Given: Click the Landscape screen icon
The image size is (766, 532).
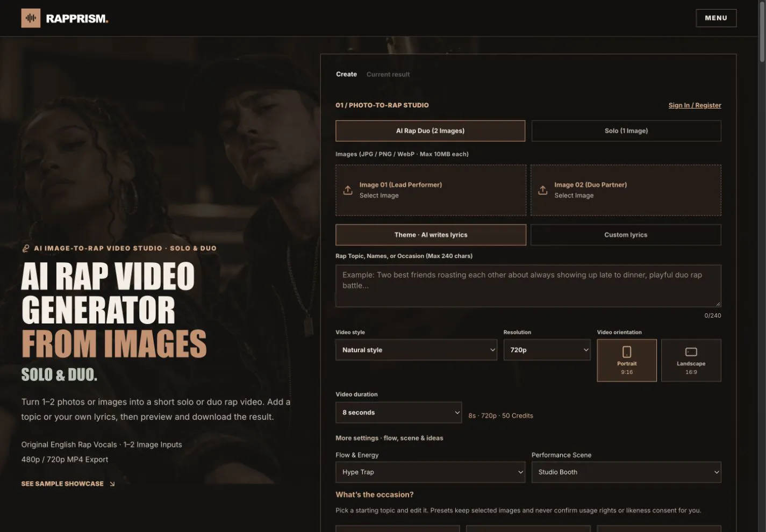Looking at the screenshot, I should pyautogui.click(x=691, y=351).
